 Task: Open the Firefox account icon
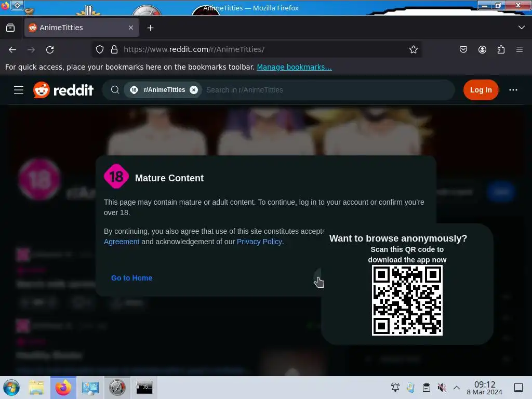(482, 49)
